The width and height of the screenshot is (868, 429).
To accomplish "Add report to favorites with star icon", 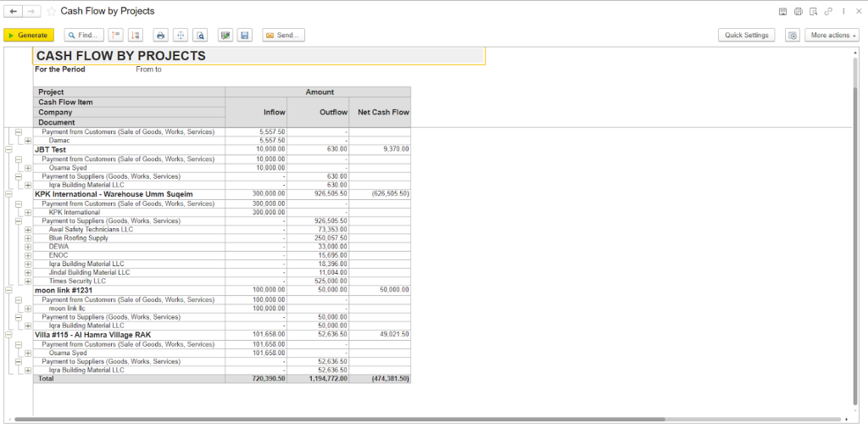I will [52, 11].
